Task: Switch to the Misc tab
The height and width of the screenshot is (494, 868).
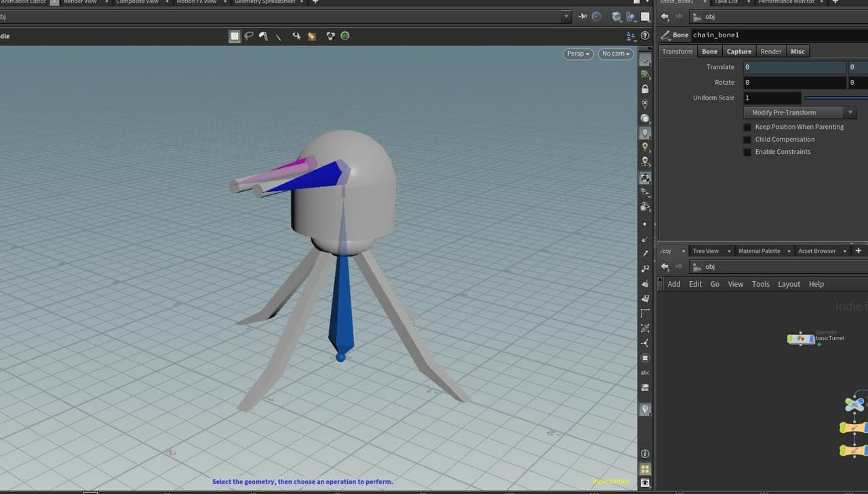Action: pyautogui.click(x=798, y=52)
